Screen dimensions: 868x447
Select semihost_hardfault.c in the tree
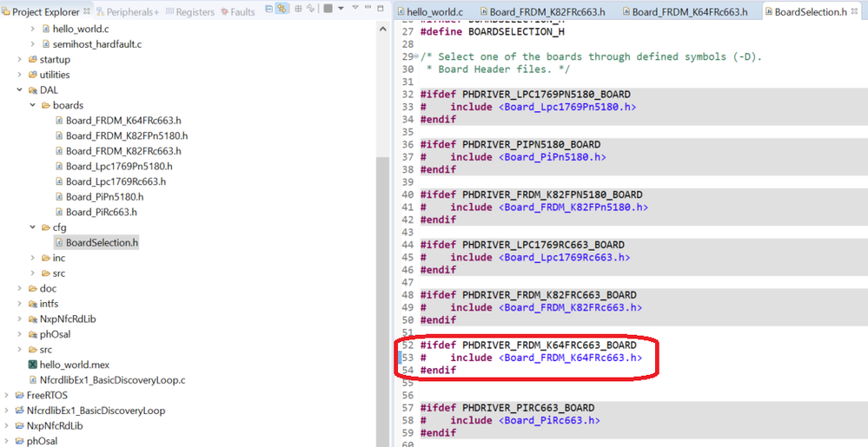96,43
